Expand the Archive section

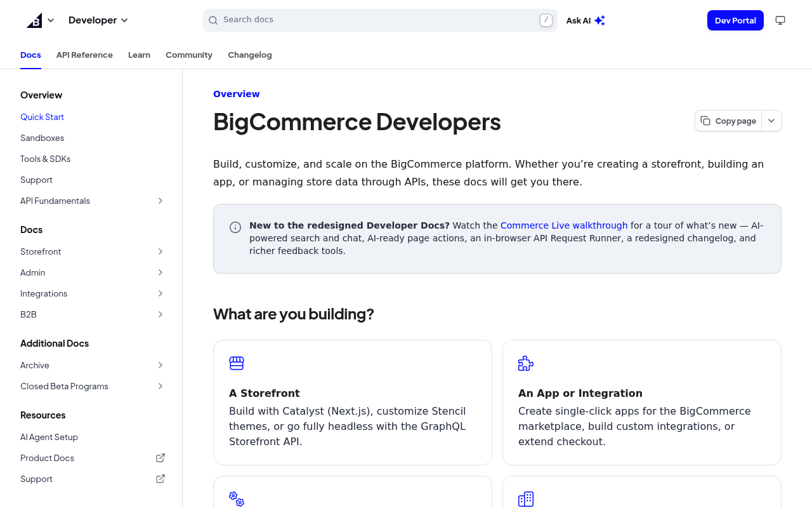pyautogui.click(x=160, y=365)
